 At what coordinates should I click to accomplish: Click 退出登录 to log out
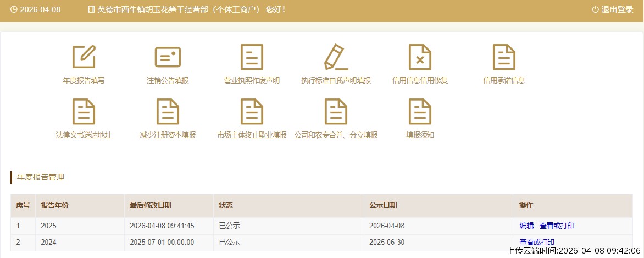point(612,9)
